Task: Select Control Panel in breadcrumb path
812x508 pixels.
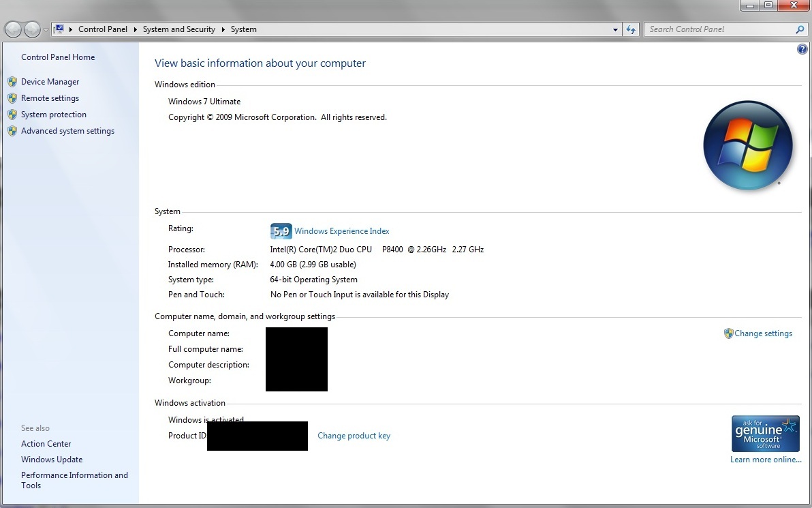Action: click(x=103, y=29)
